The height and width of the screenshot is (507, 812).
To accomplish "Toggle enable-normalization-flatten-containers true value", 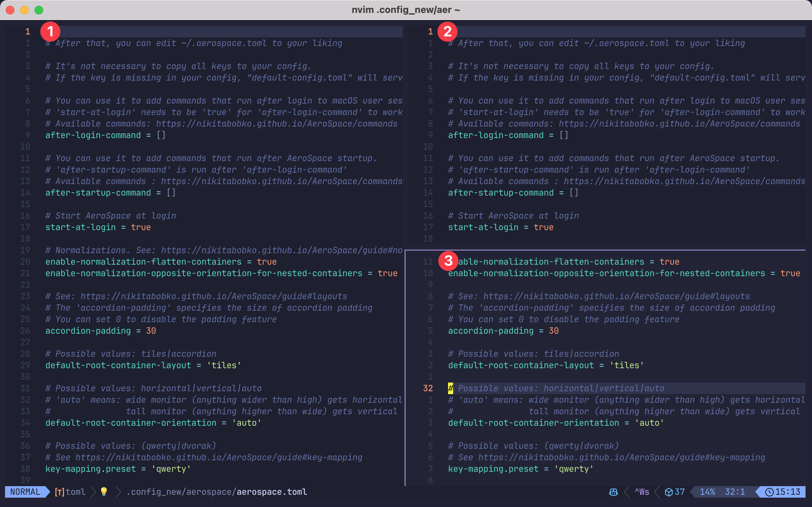I will point(267,261).
